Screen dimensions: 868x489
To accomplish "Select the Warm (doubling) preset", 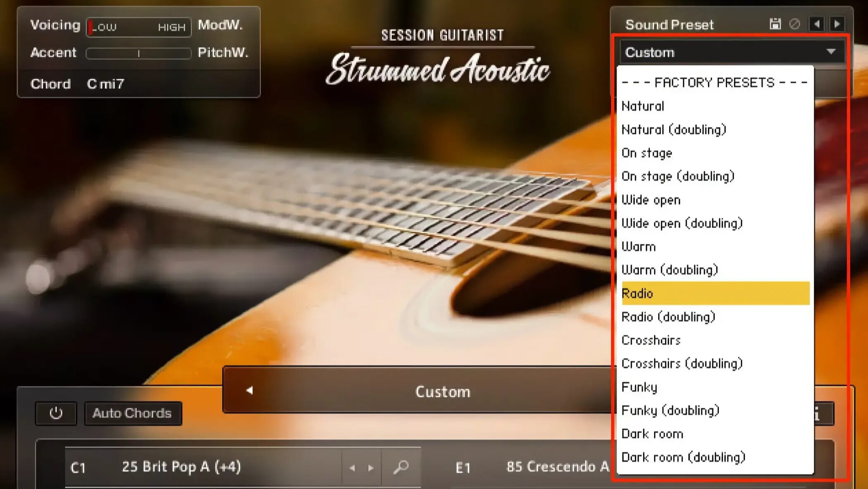I will pyautogui.click(x=715, y=270).
